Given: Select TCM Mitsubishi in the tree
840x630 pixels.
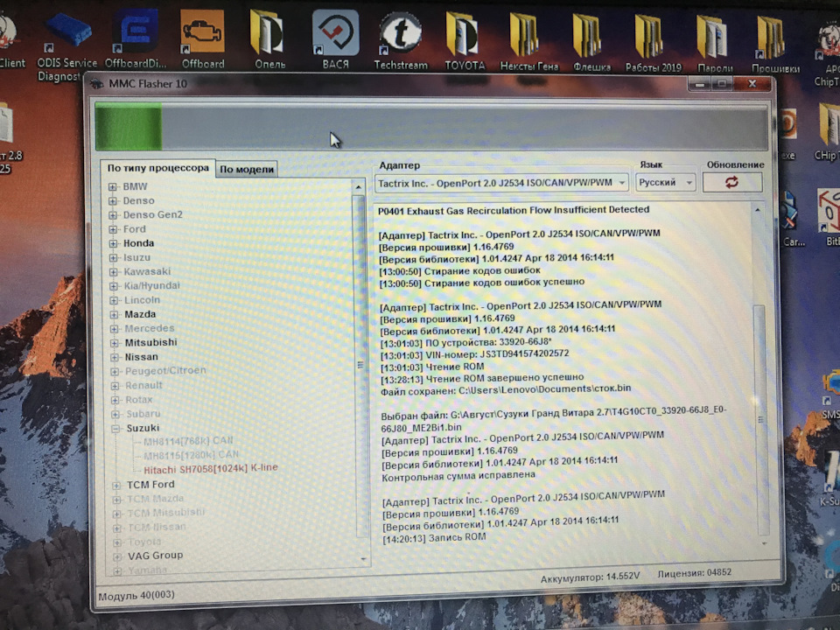Looking at the screenshot, I should tap(166, 513).
